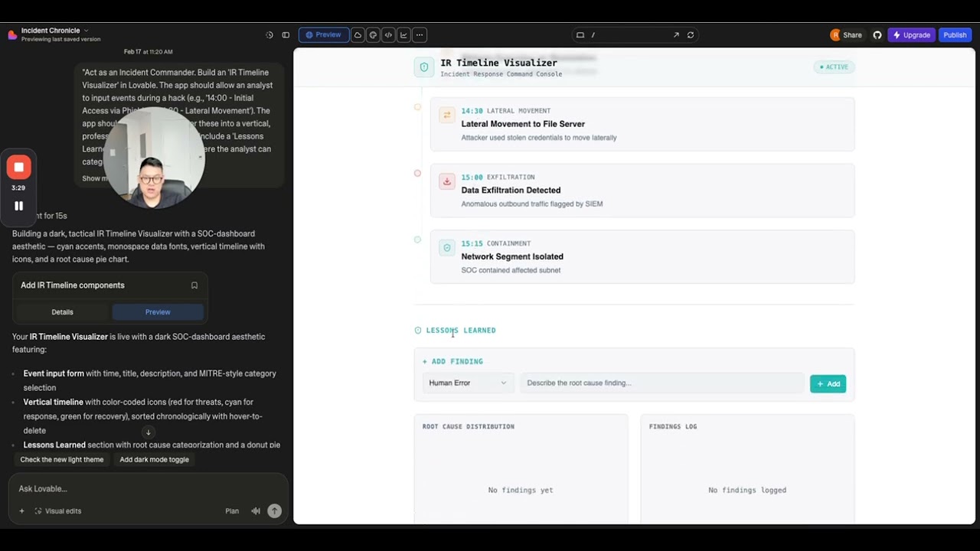Switch to the Details tab
Image resolution: width=980 pixels, height=551 pixels.
(63, 312)
